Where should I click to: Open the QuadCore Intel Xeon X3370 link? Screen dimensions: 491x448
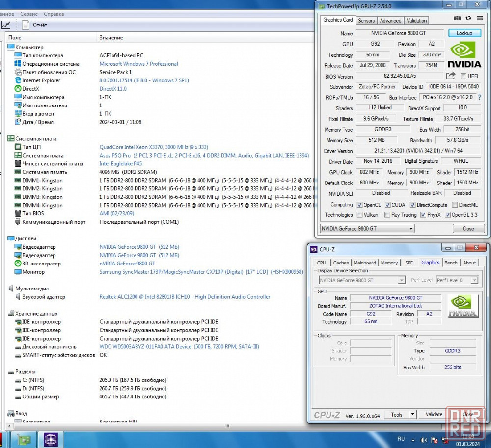pyautogui.click(x=154, y=147)
